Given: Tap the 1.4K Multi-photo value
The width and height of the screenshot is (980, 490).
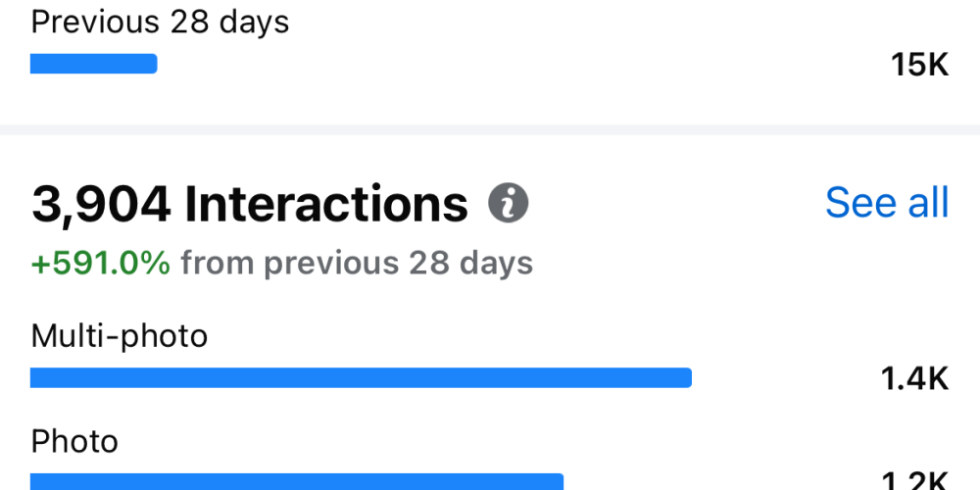Looking at the screenshot, I should click(x=914, y=378).
